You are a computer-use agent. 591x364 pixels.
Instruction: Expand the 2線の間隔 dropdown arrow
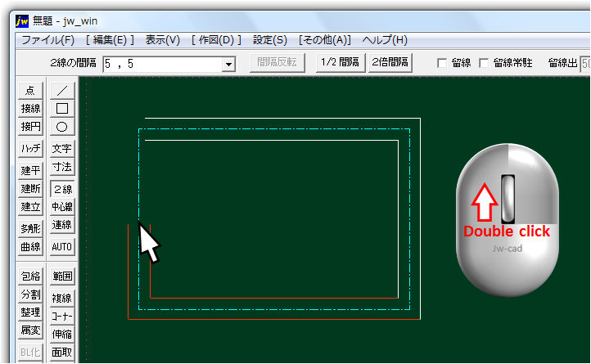(228, 64)
